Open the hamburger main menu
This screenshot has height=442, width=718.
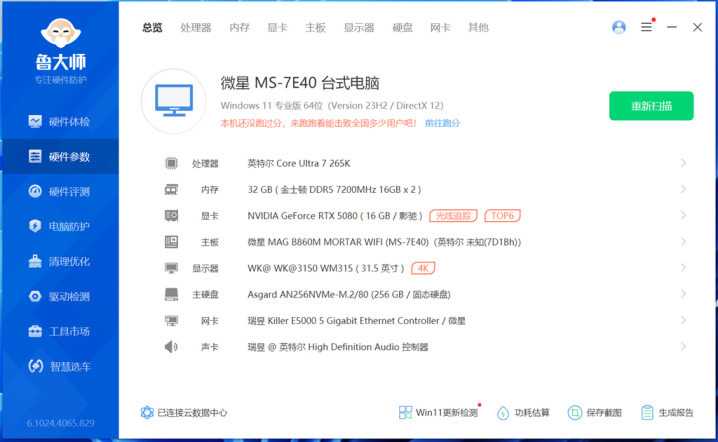[646, 27]
